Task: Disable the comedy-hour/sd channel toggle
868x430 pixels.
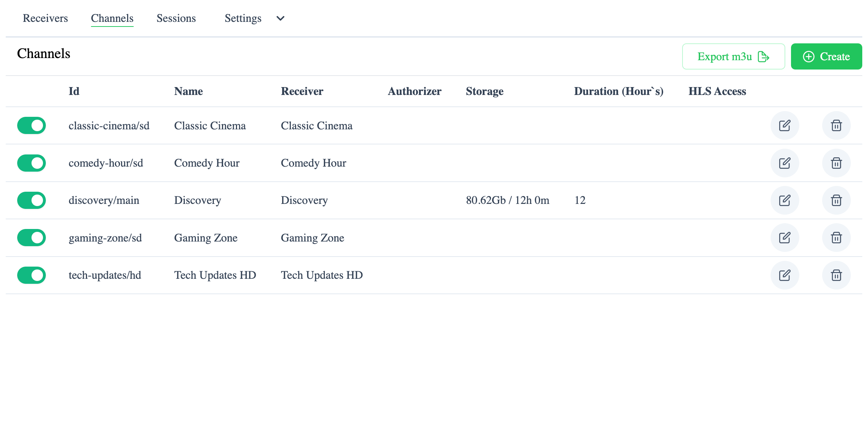Action: click(32, 163)
